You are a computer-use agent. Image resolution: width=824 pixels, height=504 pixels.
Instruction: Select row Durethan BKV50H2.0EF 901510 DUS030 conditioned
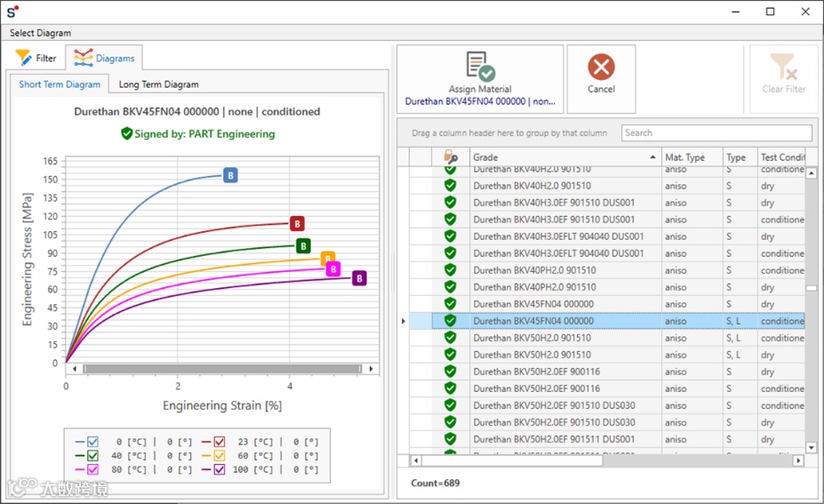(x=607, y=405)
